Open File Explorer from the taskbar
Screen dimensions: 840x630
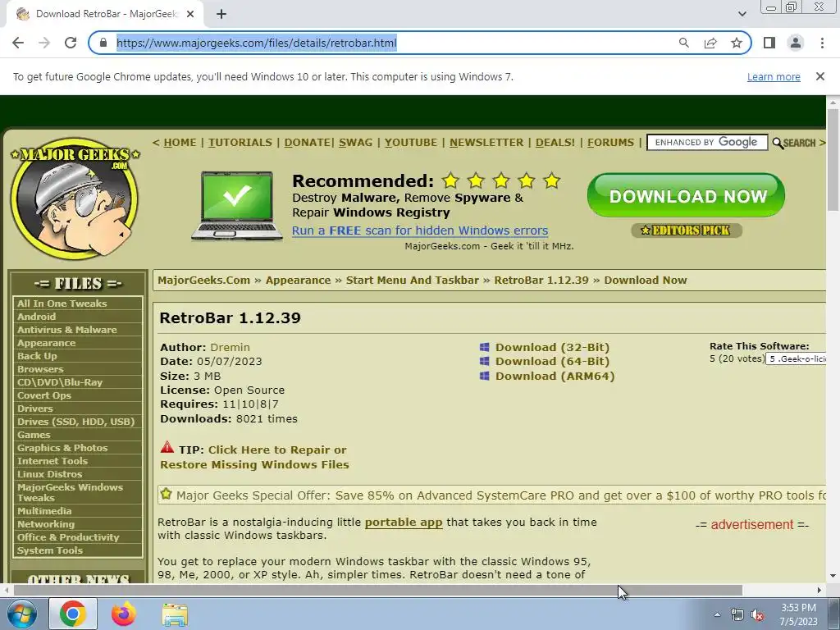click(175, 614)
